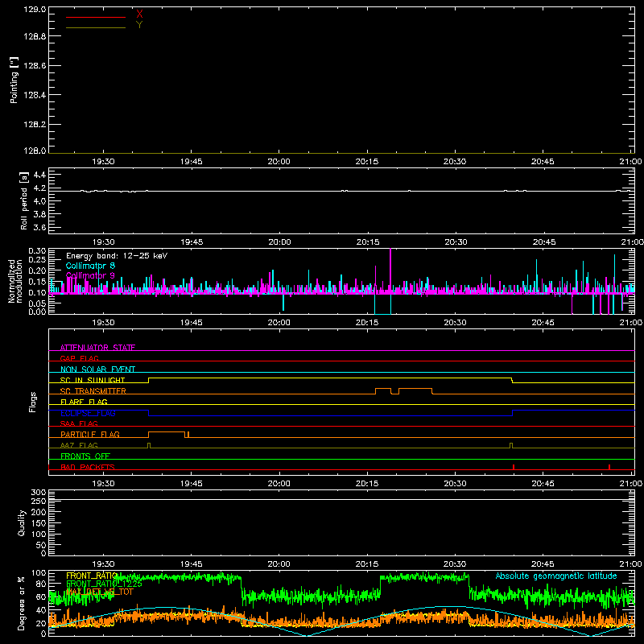Click the 'Quality' vertical axis title
This screenshot has width=644, height=644.
pyautogui.click(x=22, y=522)
